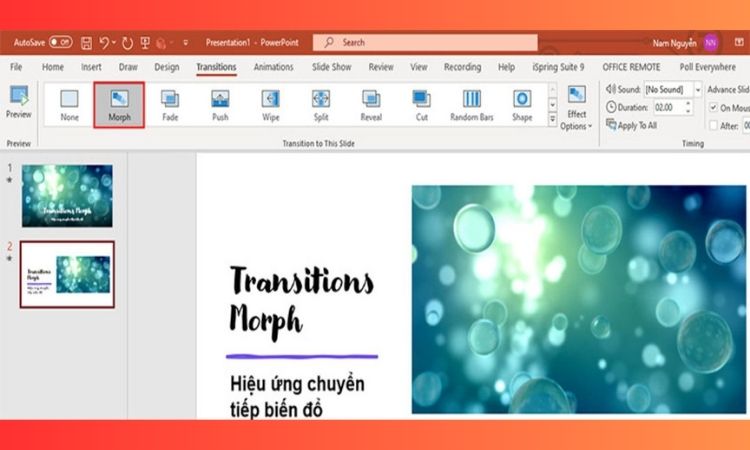
Task: Select the None transition
Action: tap(69, 105)
